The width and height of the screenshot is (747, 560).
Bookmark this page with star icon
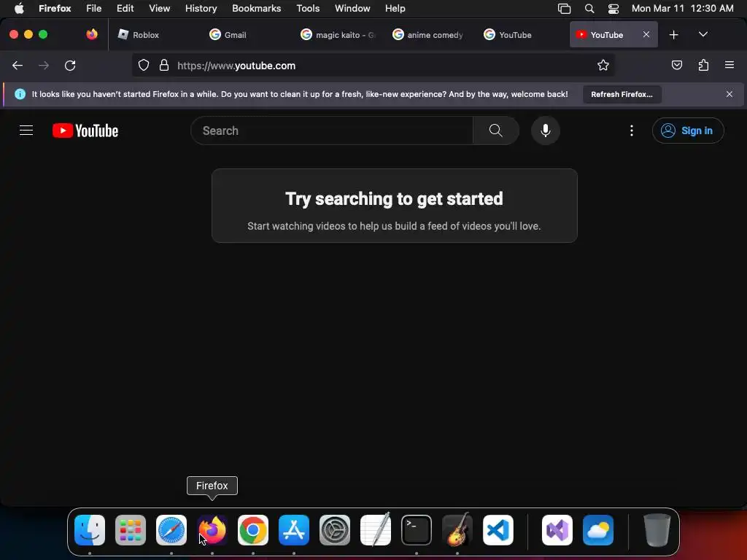(603, 65)
